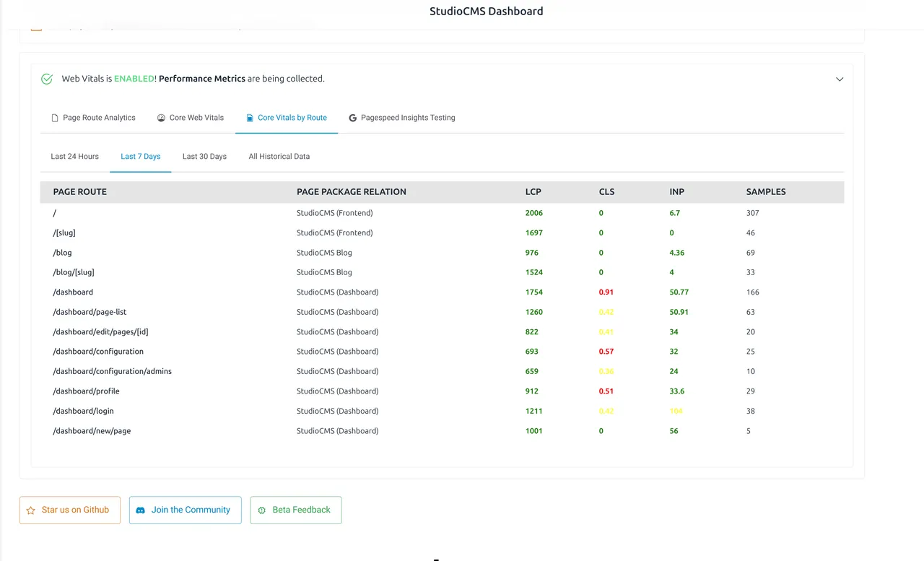
Task: Click the /dashboard/login route
Action: click(x=84, y=412)
